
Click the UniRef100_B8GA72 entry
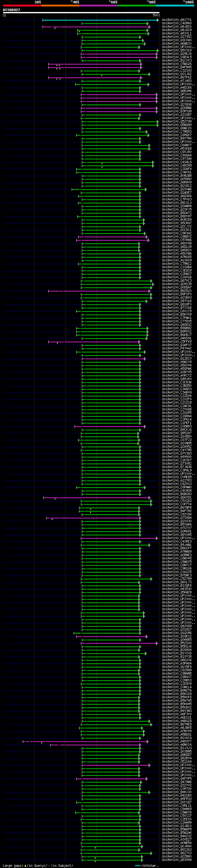coord(176,213)
